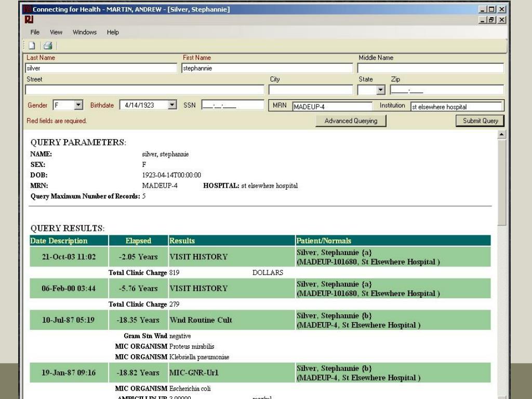Click the Submit Query button
This screenshot has height=399, width=532.
480,121
